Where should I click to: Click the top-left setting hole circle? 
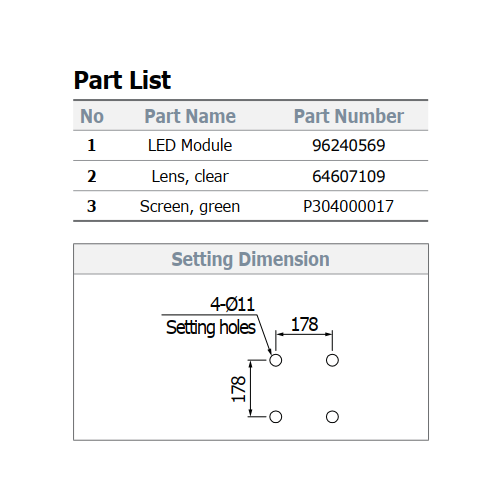click(276, 360)
